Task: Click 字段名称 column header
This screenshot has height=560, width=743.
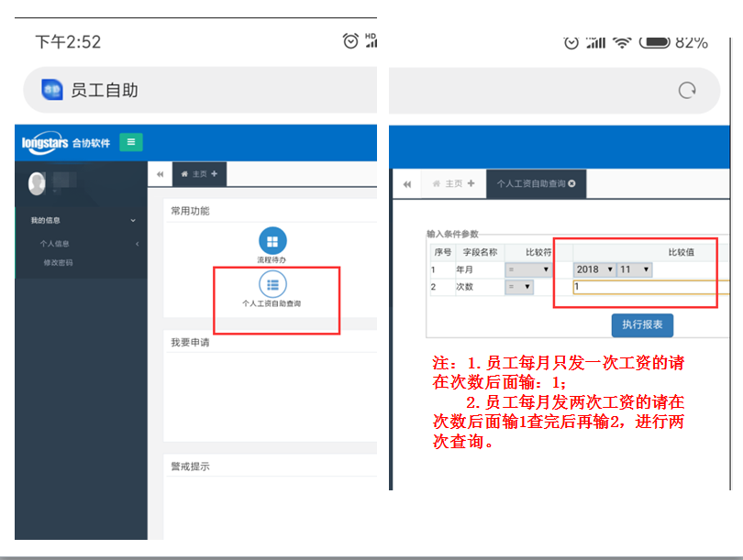Action: pyautogui.click(x=480, y=252)
